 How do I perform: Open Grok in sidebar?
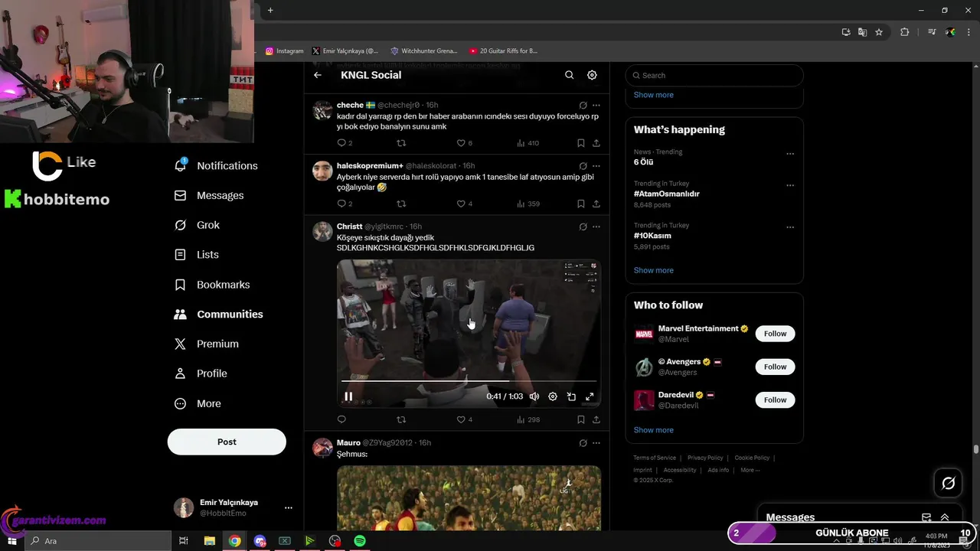point(197,225)
